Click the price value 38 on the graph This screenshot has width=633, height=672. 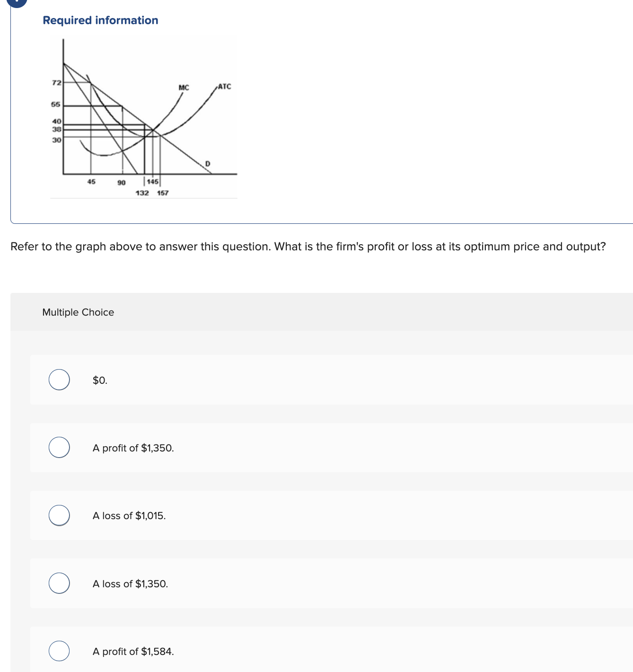pos(56,129)
